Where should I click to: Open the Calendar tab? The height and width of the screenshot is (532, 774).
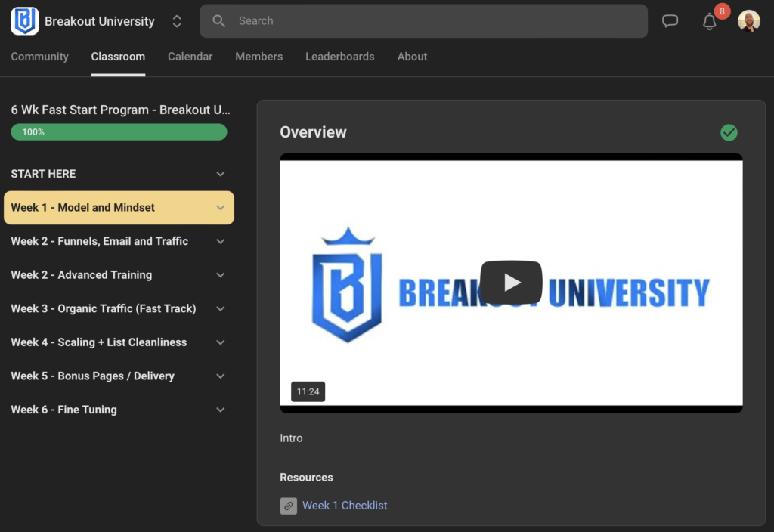[x=190, y=57]
